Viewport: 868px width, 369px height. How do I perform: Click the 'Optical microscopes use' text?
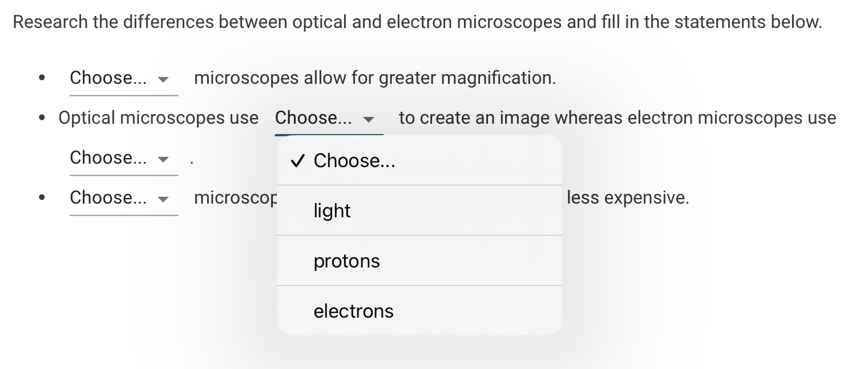tap(158, 118)
